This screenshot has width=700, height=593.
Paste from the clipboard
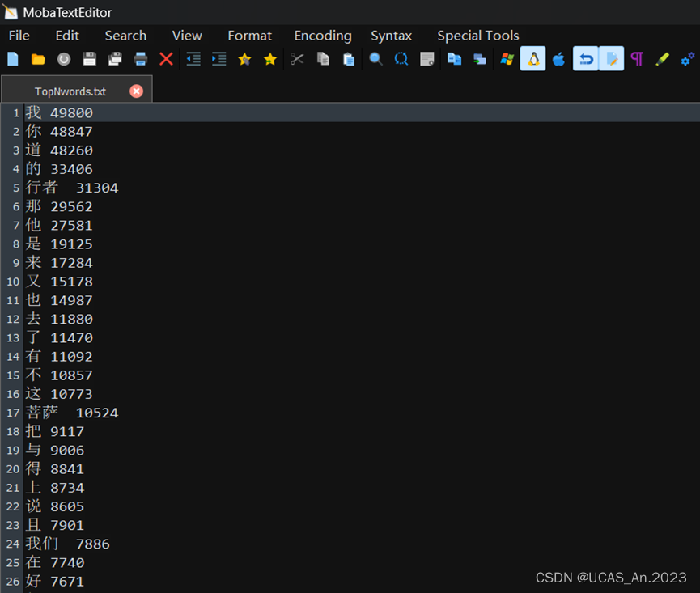coord(348,59)
